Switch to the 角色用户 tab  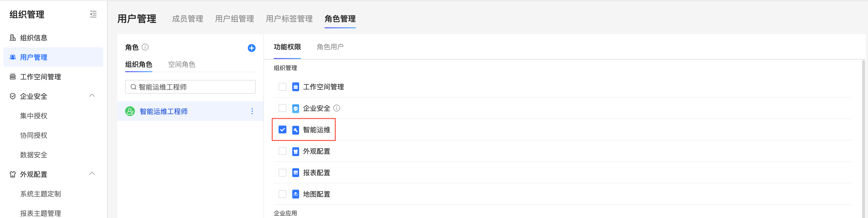tap(330, 47)
